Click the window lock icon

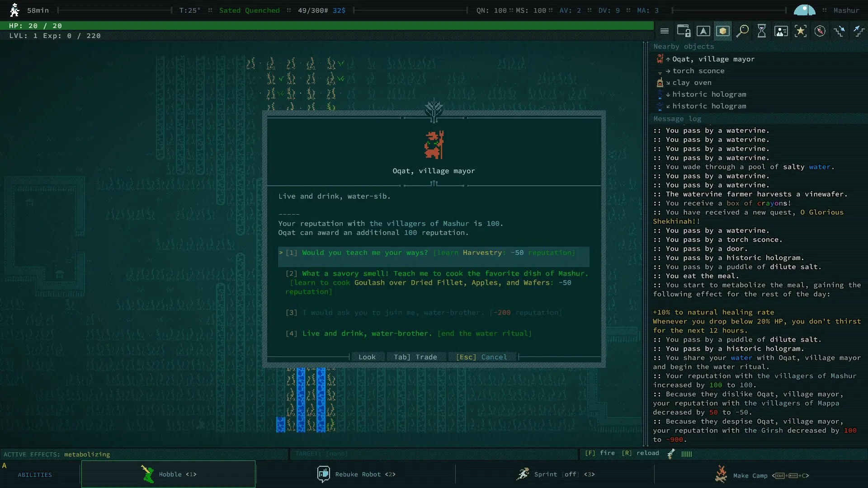pos(684,31)
